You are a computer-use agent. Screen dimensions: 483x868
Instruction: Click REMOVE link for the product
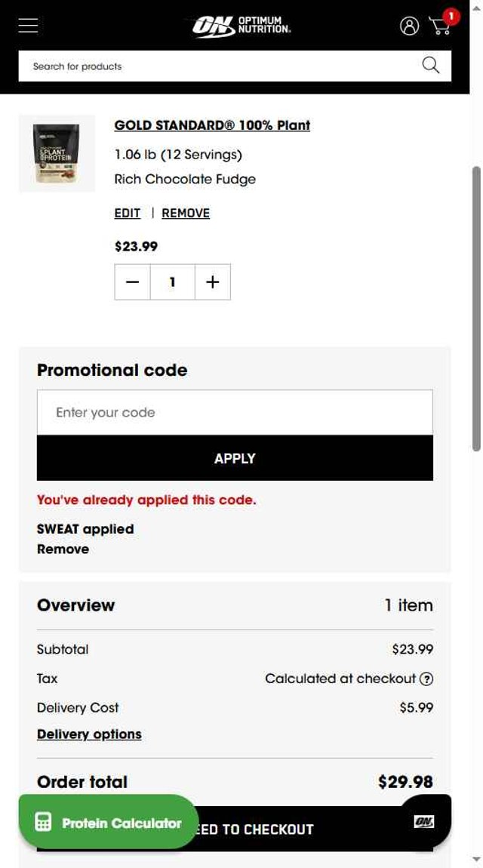[186, 214]
